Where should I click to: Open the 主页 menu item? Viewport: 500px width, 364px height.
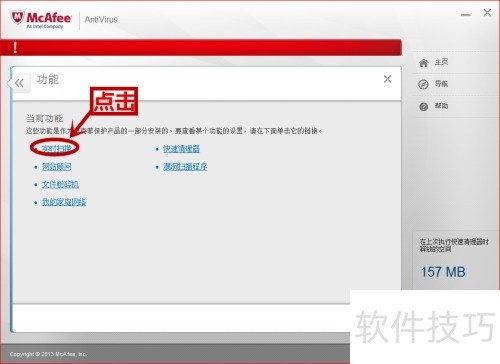tap(441, 62)
